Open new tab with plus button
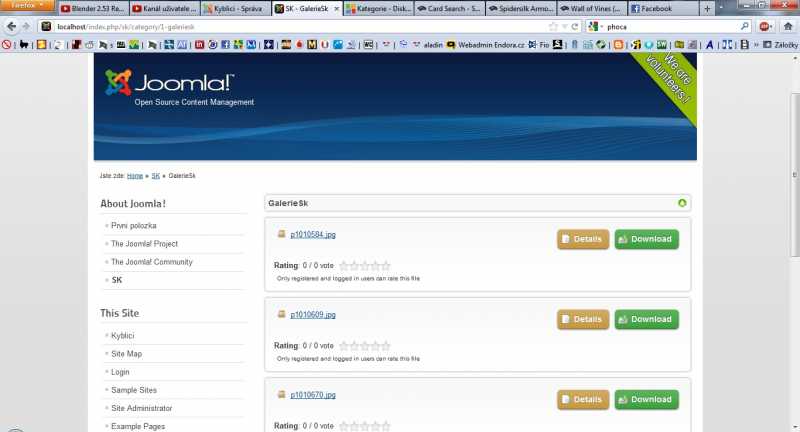The height and width of the screenshot is (432, 800). [x=708, y=8]
